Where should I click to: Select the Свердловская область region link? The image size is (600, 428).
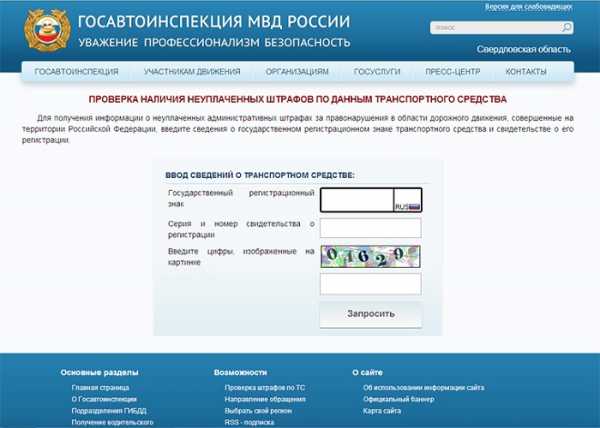(x=523, y=49)
